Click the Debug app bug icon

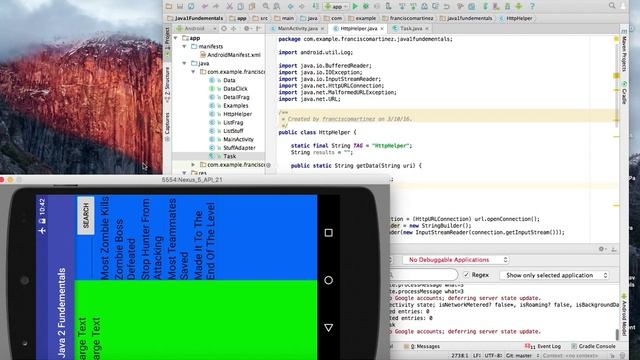tap(366, 6)
